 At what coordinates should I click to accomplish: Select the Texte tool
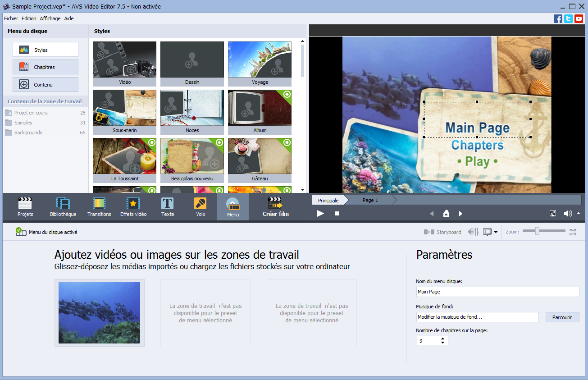tap(168, 207)
